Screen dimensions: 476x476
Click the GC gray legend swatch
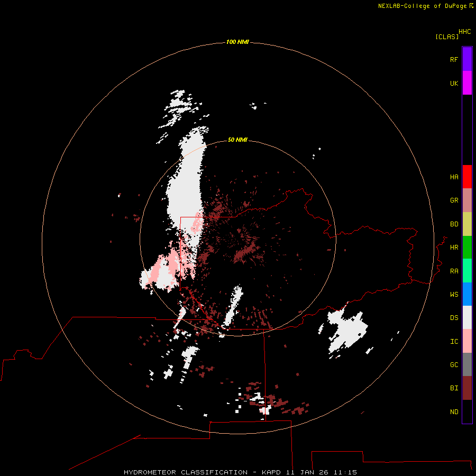click(x=467, y=364)
